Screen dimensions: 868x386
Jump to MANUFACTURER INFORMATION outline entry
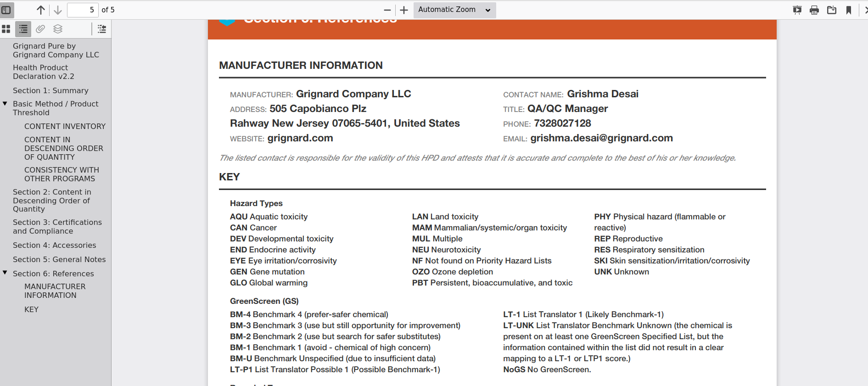coord(55,291)
